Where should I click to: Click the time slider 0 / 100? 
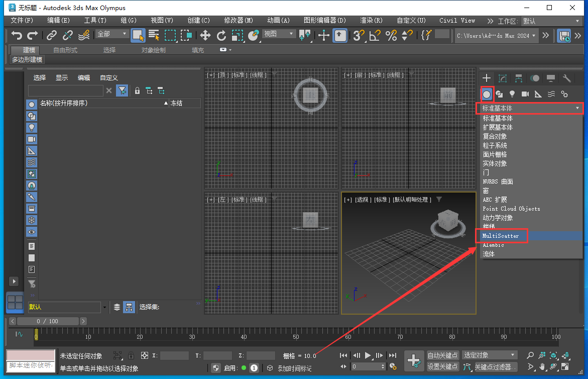tap(48, 321)
